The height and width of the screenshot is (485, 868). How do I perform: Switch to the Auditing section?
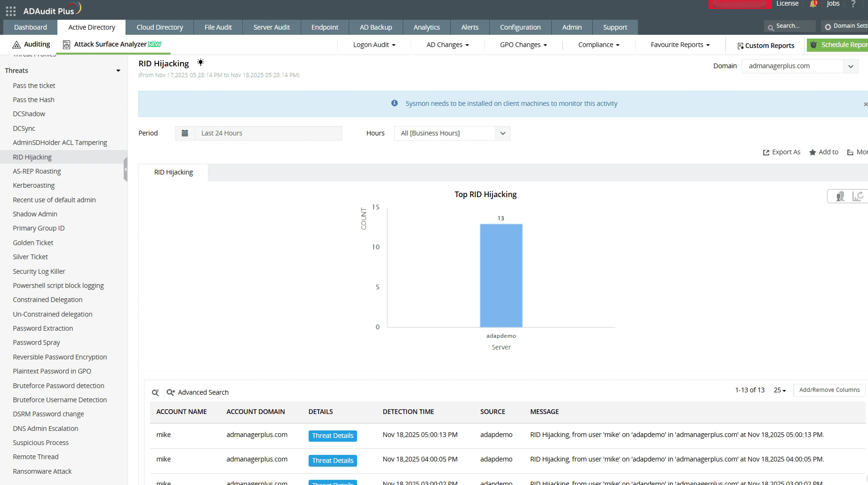pos(31,44)
